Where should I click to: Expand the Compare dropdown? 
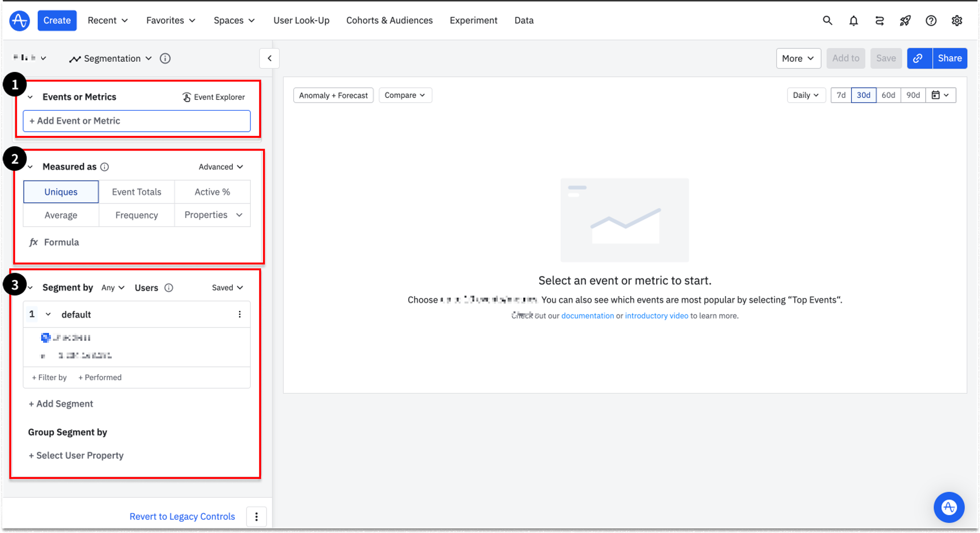click(405, 95)
